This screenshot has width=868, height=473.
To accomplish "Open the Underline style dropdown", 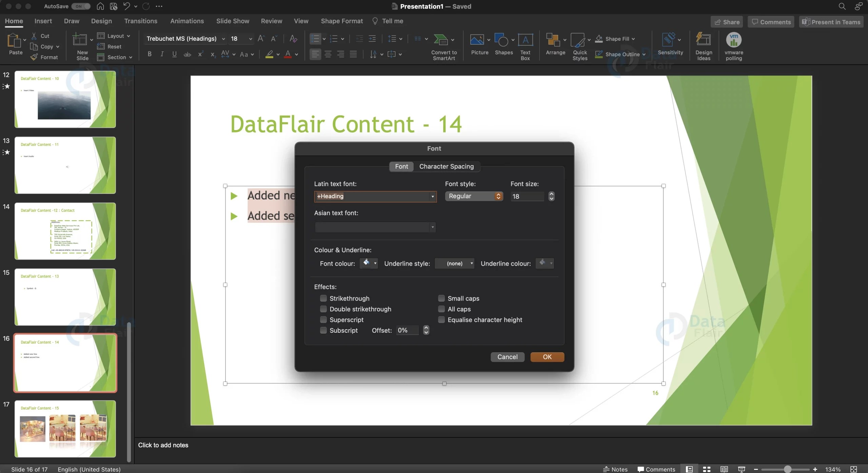I will 454,263.
